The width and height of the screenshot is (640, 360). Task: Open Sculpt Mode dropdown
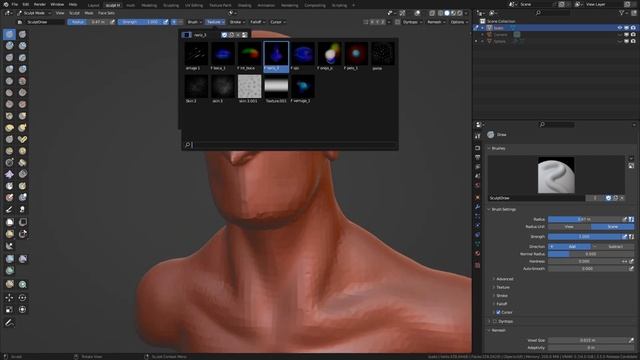click(34, 13)
